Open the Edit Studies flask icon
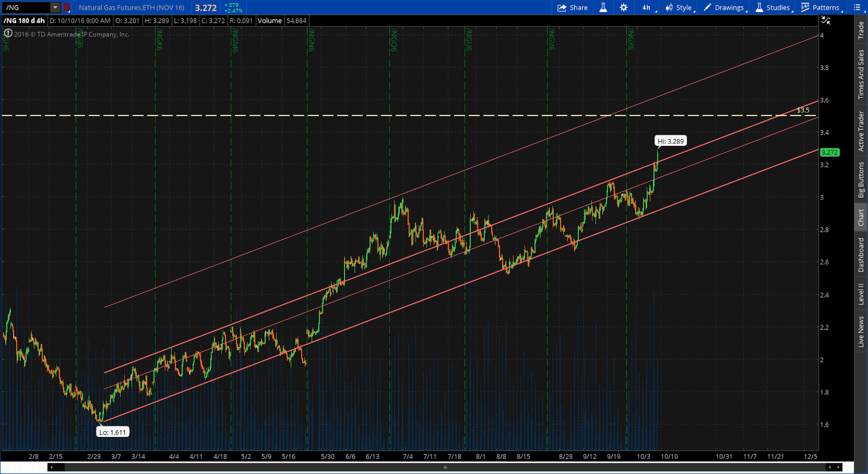The width and height of the screenshot is (868, 474). [603, 8]
